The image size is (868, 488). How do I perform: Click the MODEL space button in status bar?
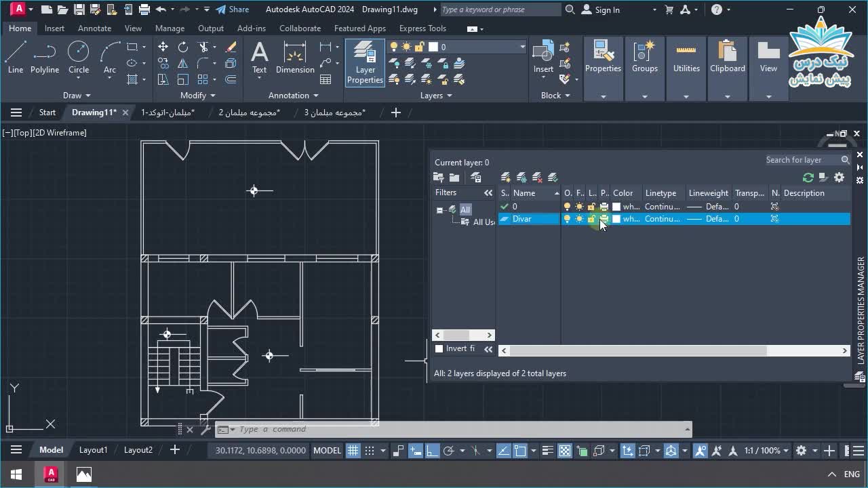327,451
